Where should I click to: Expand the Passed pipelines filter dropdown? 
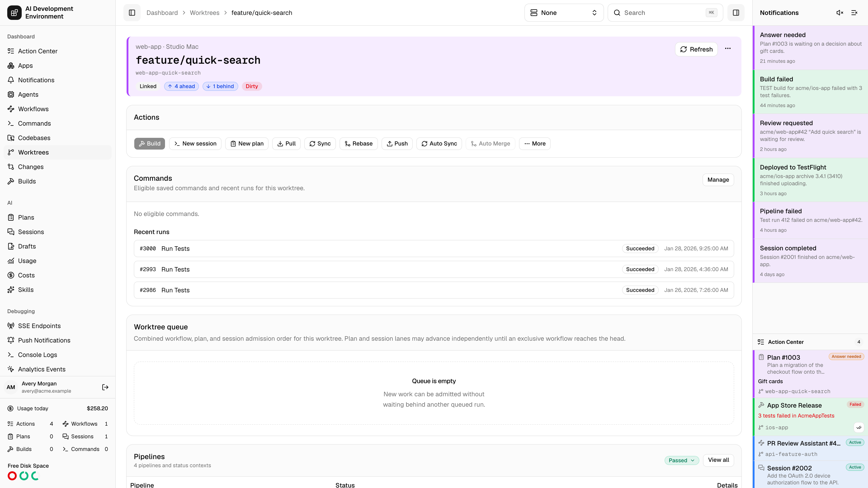coord(681,460)
